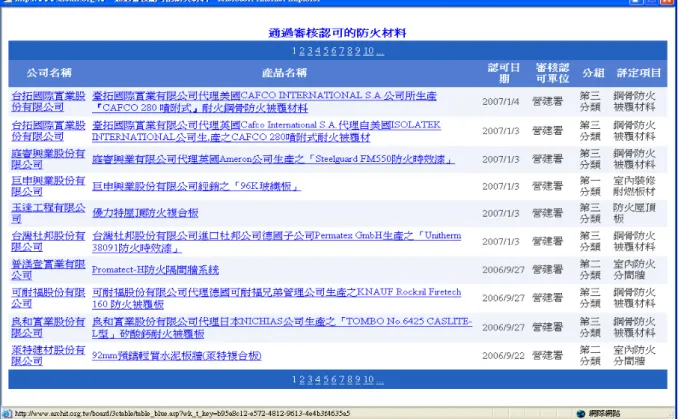
Task: Open the 92mm預鑄輕質水泥板牆 product link
Action: [x=177, y=356]
